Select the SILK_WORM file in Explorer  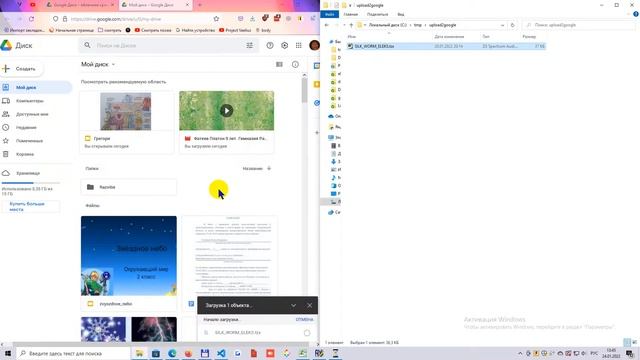pos(446,46)
